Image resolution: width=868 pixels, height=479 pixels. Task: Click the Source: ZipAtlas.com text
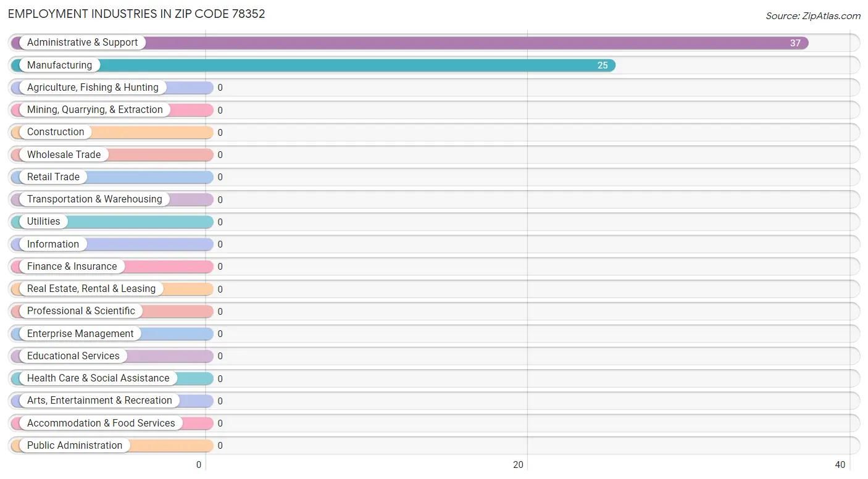point(813,16)
